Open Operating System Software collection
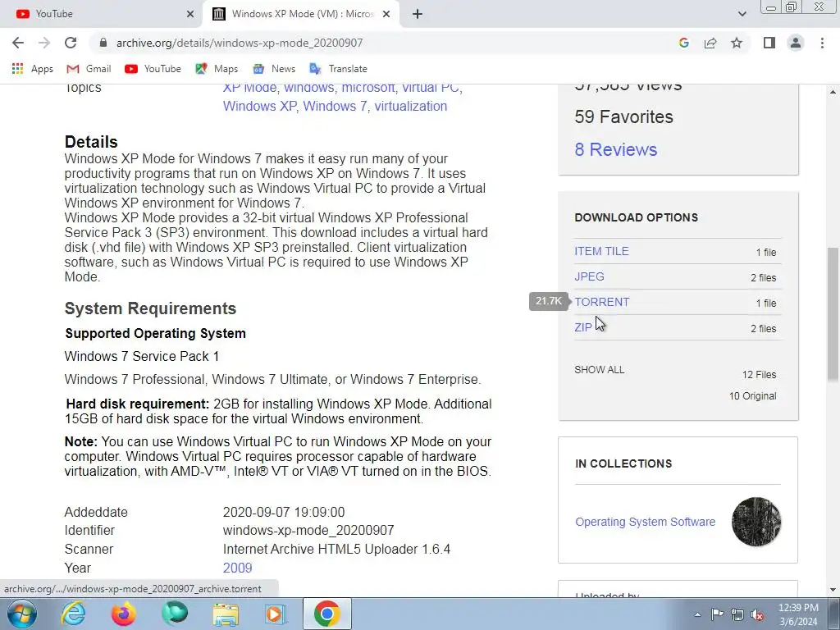 (645, 522)
